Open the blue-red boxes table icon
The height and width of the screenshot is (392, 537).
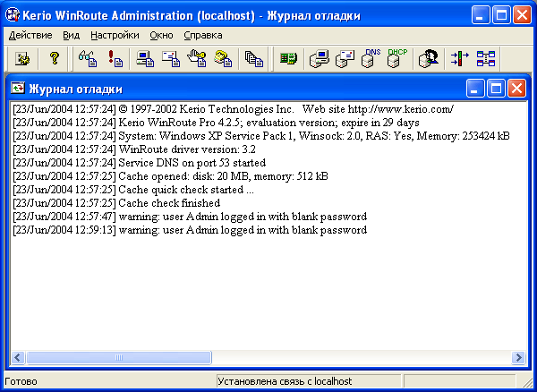pos(486,58)
